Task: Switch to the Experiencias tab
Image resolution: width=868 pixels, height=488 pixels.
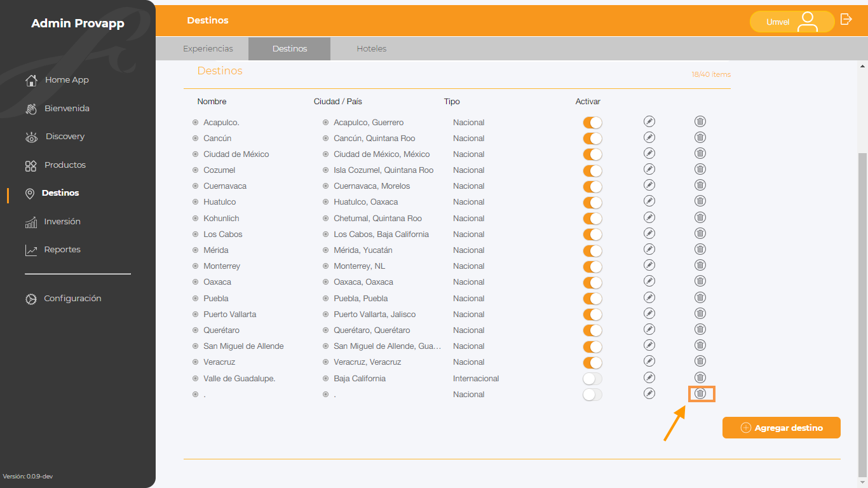Action: [x=208, y=49]
